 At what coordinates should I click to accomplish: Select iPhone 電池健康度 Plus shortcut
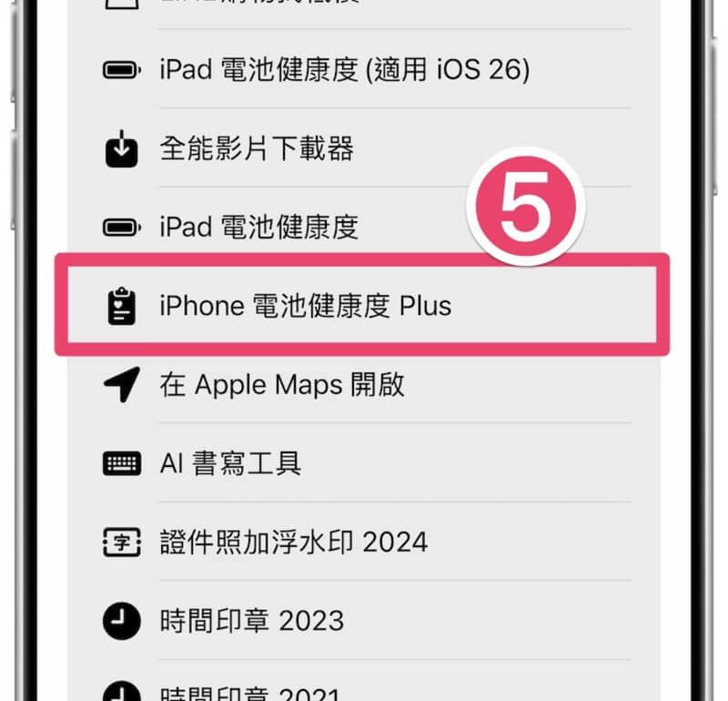tap(362, 305)
